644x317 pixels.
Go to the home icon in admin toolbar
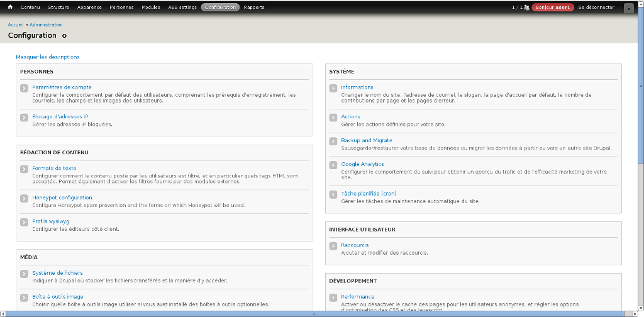click(10, 7)
